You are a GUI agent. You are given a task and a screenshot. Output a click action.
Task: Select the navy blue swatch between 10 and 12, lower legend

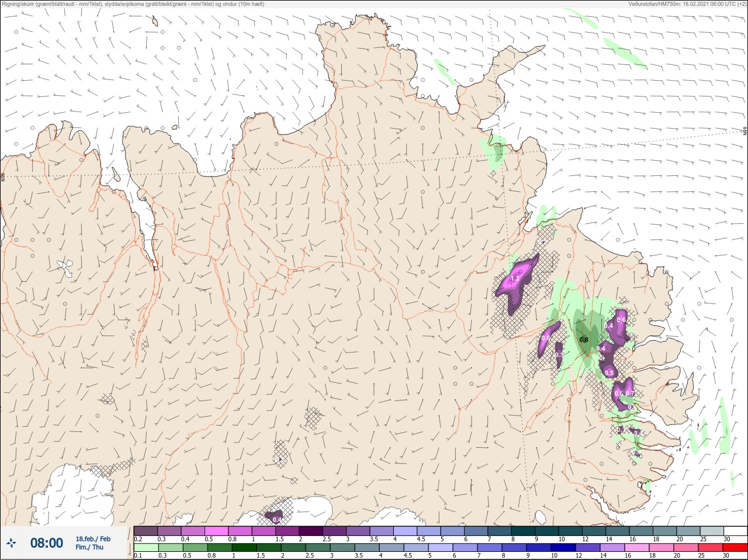pos(563,548)
